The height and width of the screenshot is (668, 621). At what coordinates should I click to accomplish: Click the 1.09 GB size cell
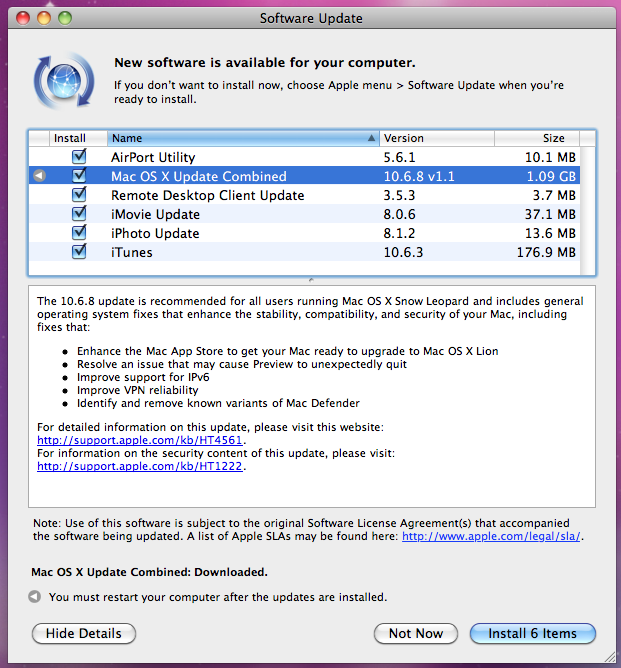pyautogui.click(x=551, y=176)
